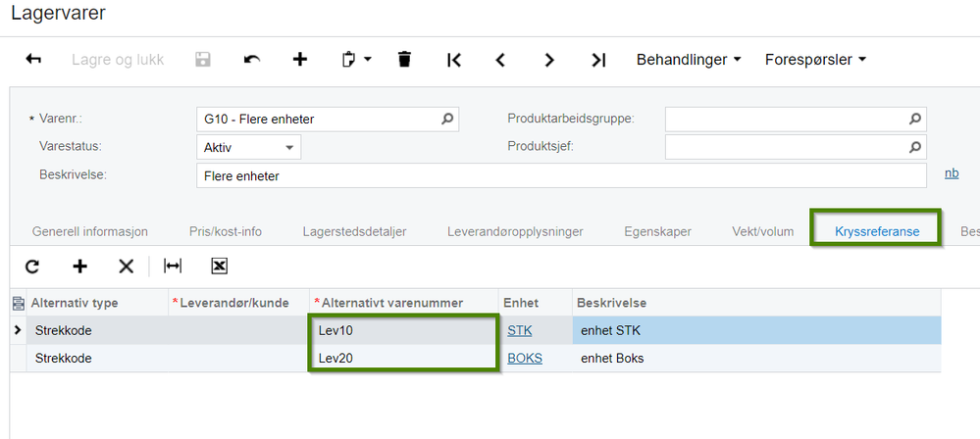Click the Alternativt varenummer column header
The width and height of the screenshot is (980, 439).
(404, 303)
